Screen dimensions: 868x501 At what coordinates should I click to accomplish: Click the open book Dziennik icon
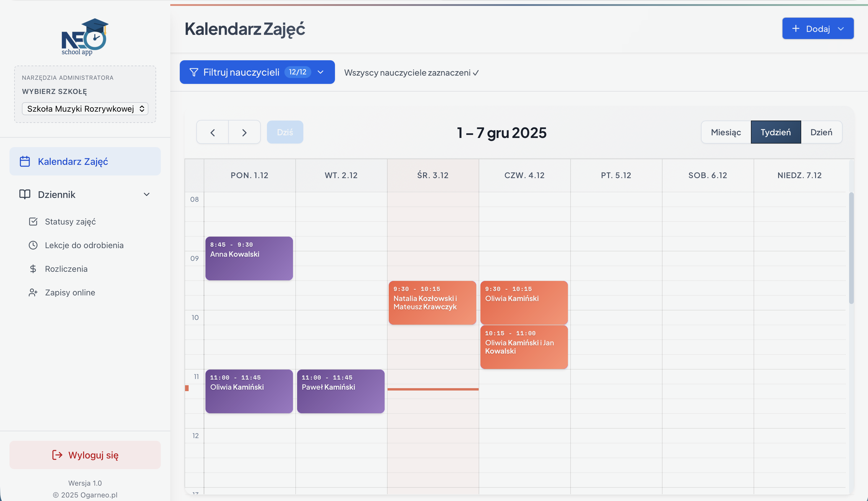pos(25,194)
